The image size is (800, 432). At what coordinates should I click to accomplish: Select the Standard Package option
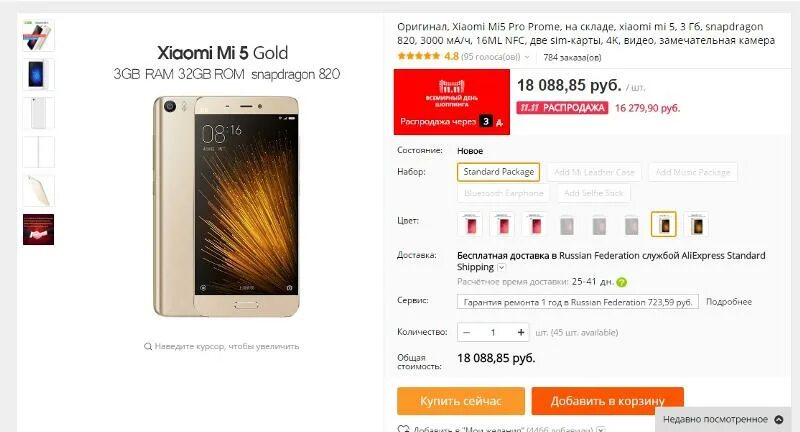[498, 172]
